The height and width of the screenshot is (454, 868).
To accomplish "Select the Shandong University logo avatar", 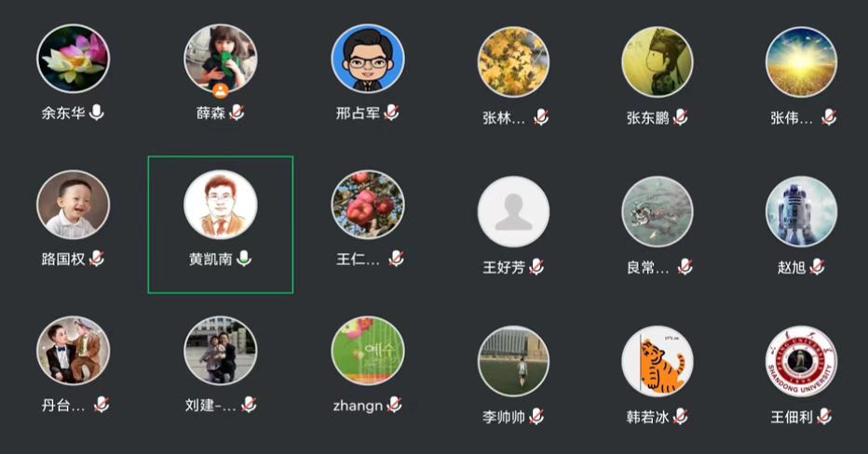I will (801, 361).
